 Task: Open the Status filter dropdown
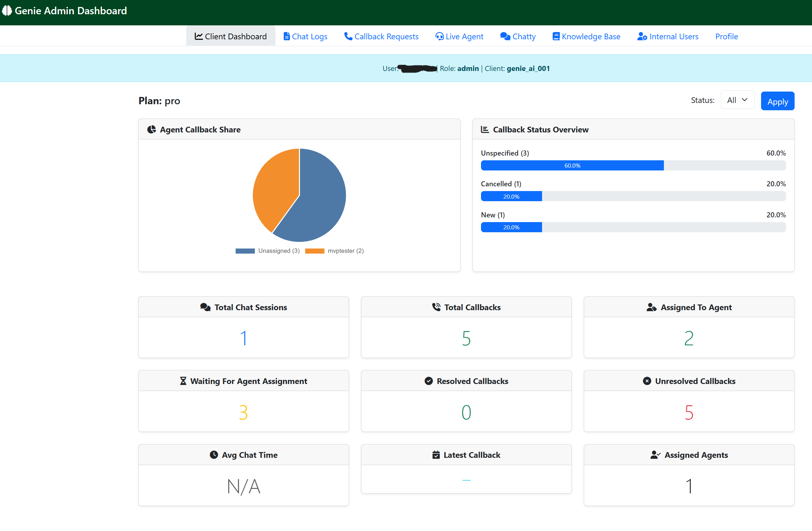737,100
